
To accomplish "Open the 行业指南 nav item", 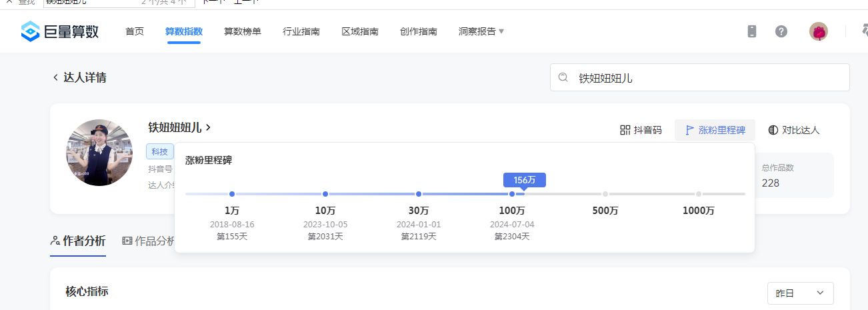I will [301, 31].
